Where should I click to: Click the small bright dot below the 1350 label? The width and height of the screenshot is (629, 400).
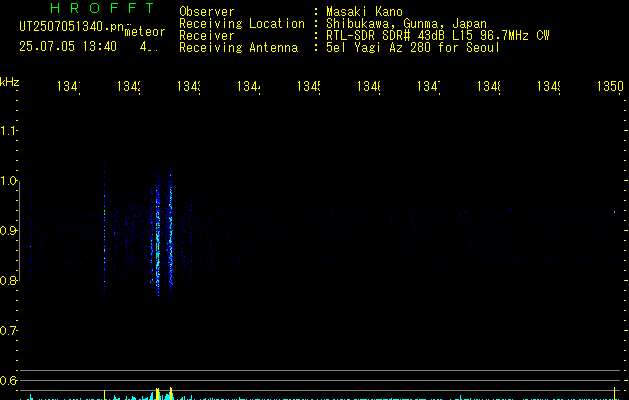tap(615, 211)
